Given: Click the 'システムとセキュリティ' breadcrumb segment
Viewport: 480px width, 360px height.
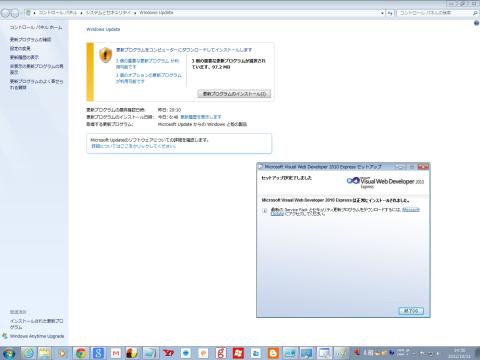Looking at the screenshot, I should [108, 12].
